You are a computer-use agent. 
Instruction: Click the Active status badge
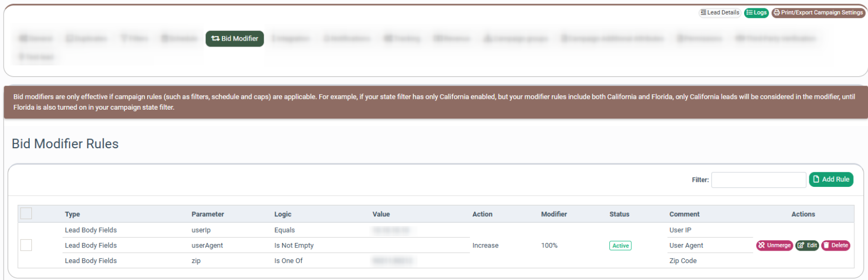tap(620, 246)
